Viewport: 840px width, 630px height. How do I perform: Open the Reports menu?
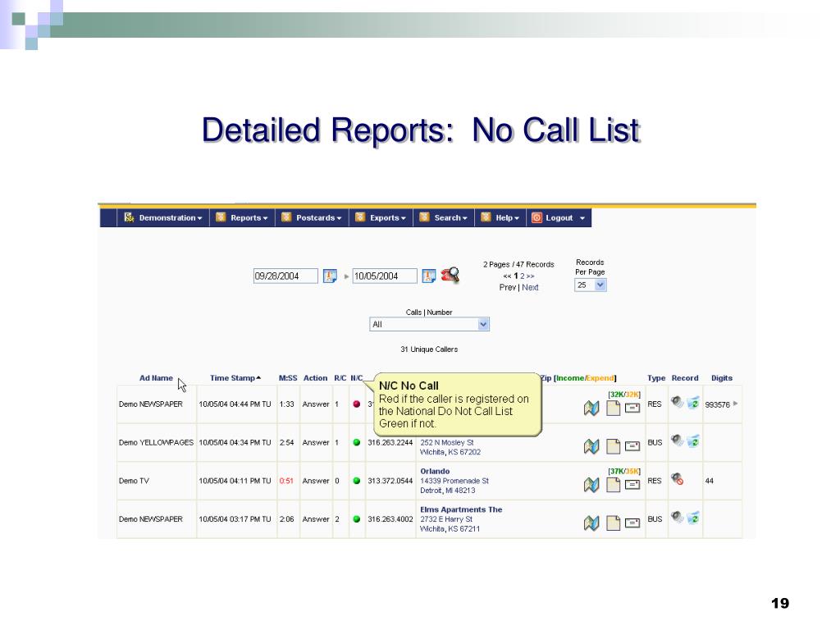pyautogui.click(x=242, y=217)
